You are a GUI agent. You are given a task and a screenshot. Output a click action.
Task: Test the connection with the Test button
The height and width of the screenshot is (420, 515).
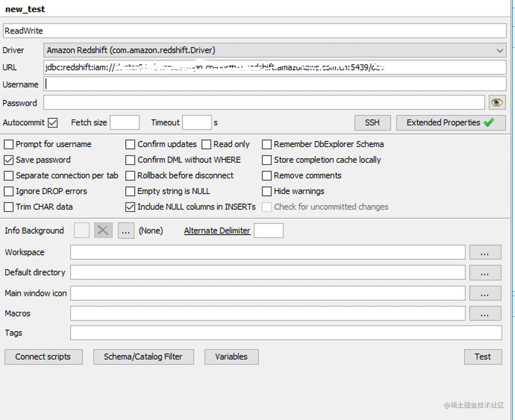point(483,357)
